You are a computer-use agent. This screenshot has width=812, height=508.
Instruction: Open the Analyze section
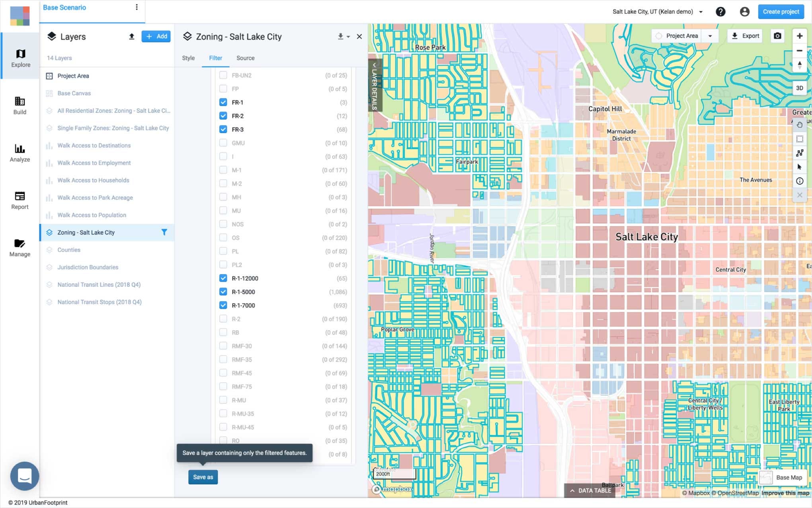20,153
